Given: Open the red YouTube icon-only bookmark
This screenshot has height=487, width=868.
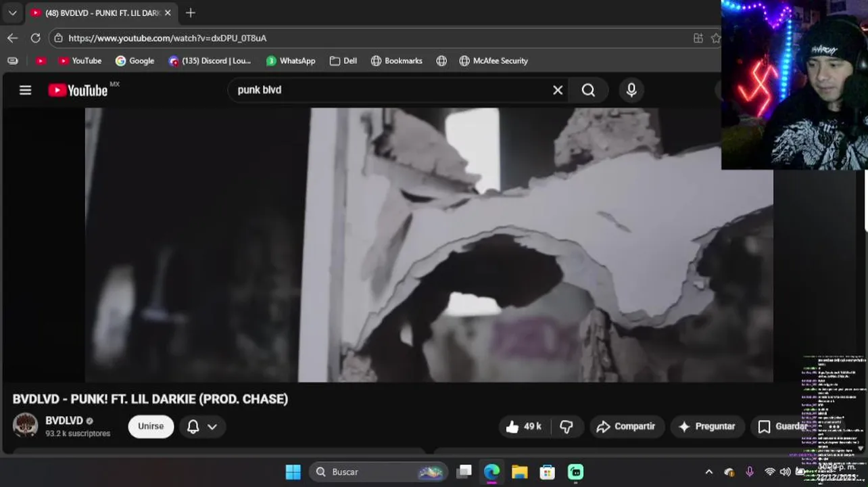Looking at the screenshot, I should 41,61.
